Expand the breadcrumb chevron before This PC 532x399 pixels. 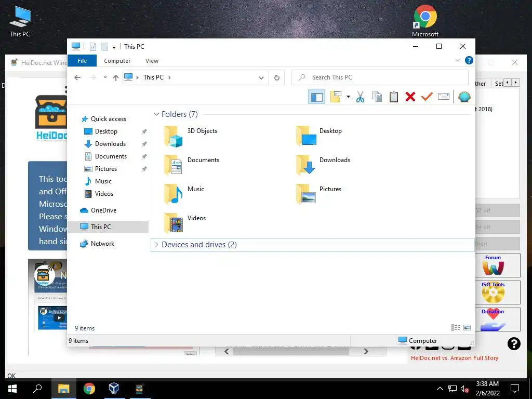pyautogui.click(x=137, y=77)
